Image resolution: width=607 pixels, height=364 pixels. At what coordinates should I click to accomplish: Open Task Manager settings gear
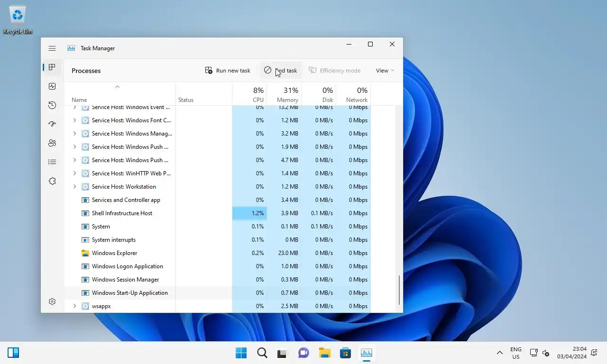52,301
